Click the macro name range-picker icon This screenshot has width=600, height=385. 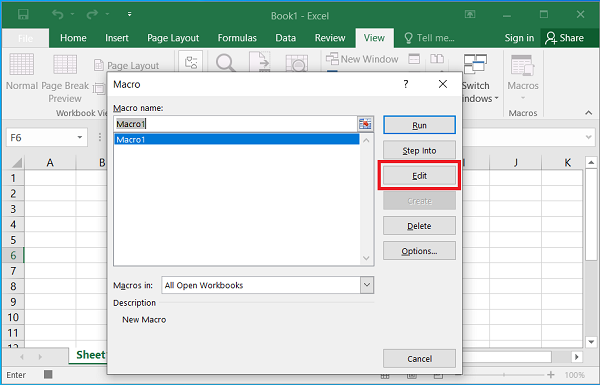point(365,124)
